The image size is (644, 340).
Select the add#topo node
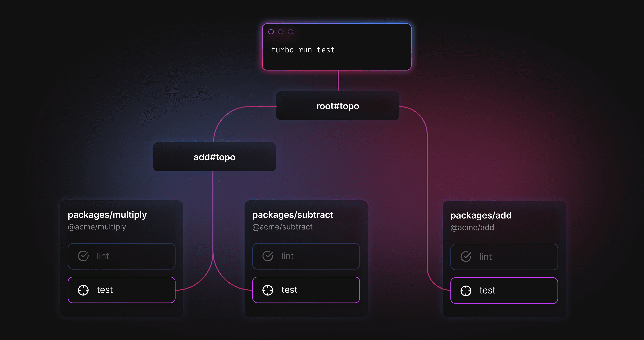point(214,157)
